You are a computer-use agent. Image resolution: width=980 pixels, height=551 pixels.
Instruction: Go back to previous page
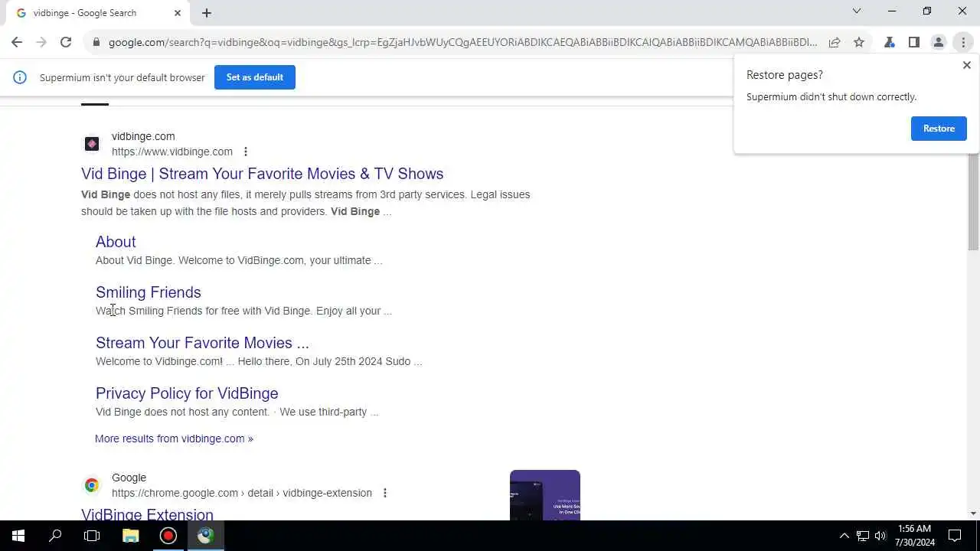(17, 42)
